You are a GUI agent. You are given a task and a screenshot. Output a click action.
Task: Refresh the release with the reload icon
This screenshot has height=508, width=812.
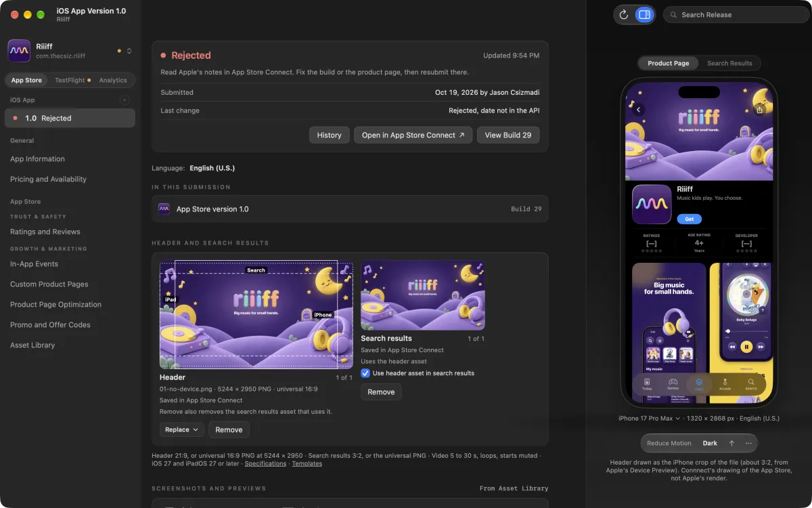tap(624, 14)
